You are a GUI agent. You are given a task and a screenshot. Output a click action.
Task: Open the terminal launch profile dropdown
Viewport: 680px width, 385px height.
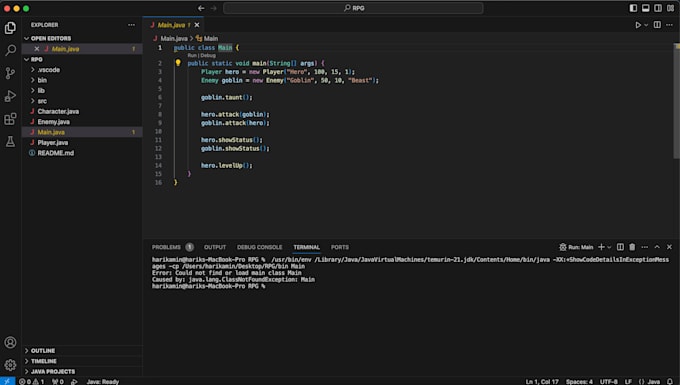click(x=609, y=247)
